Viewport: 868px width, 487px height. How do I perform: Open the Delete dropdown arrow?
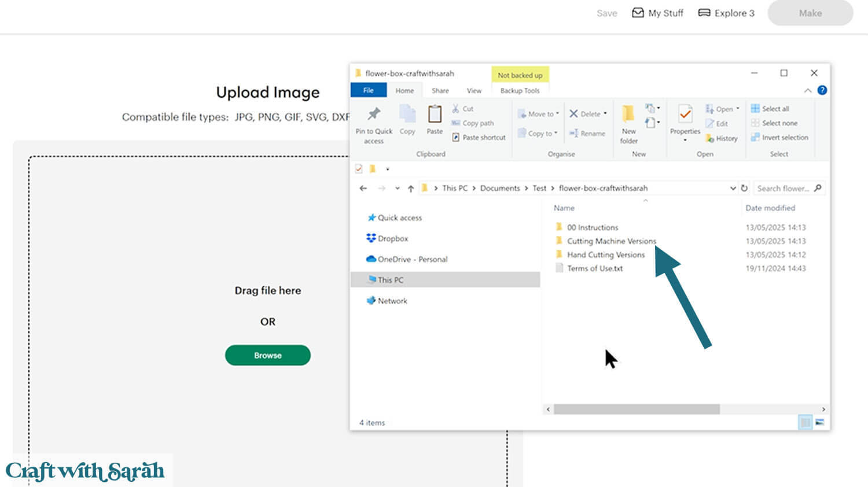[605, 114]
